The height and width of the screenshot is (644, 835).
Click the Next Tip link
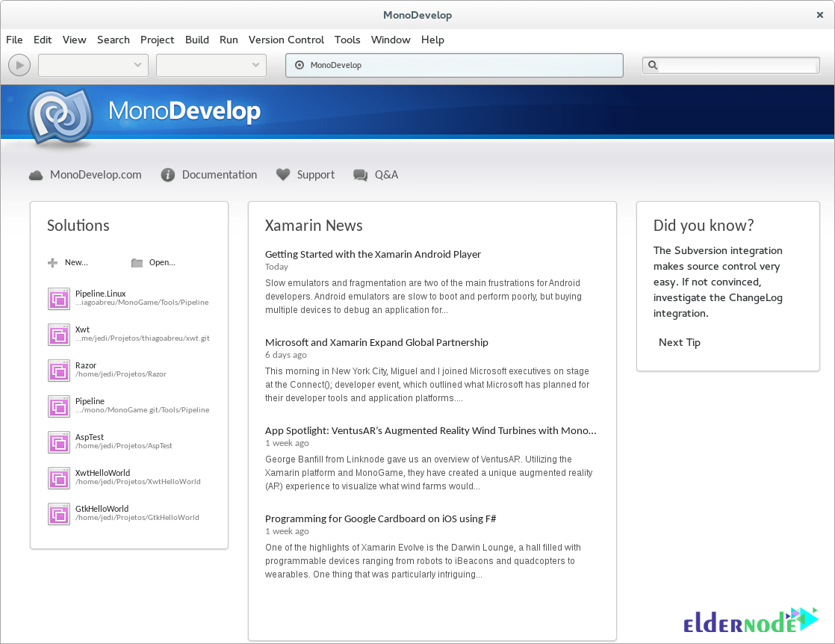(679, 342)
